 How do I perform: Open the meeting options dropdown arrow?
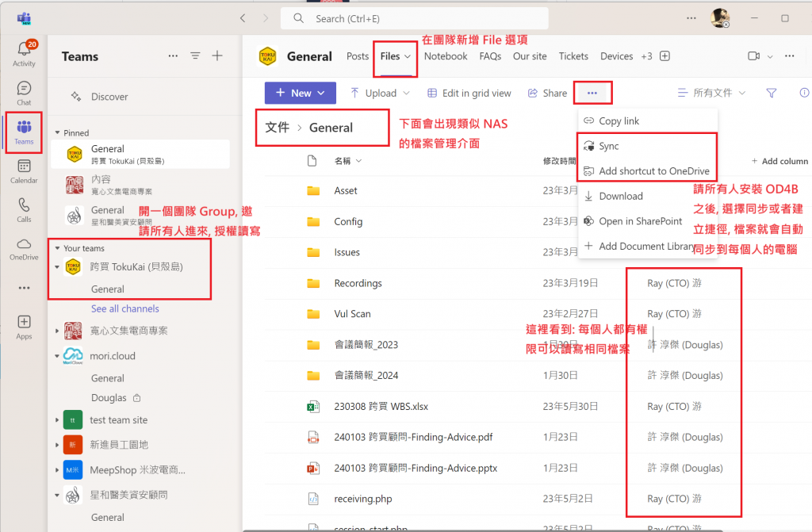pos(770,56)
